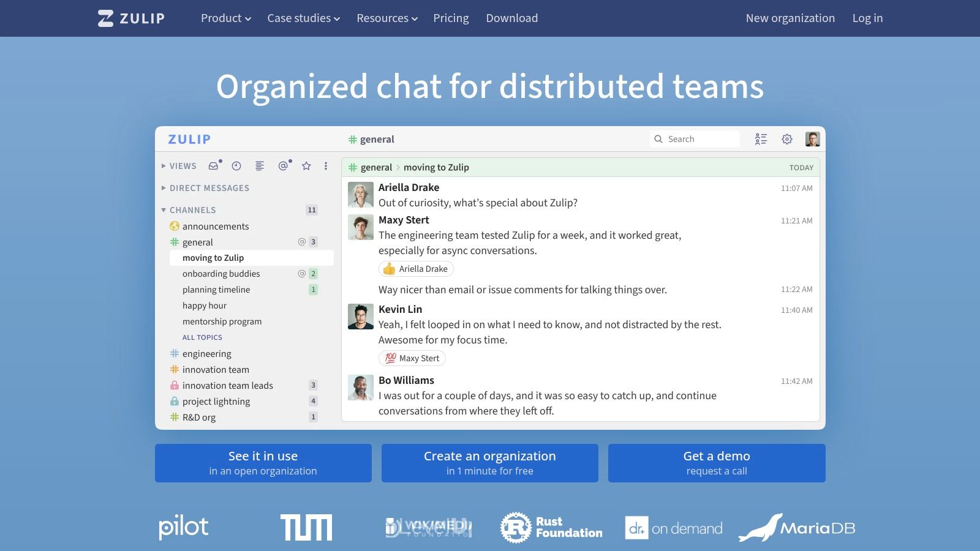
Task: Select the R&D org channel
Action: [199, 418]
